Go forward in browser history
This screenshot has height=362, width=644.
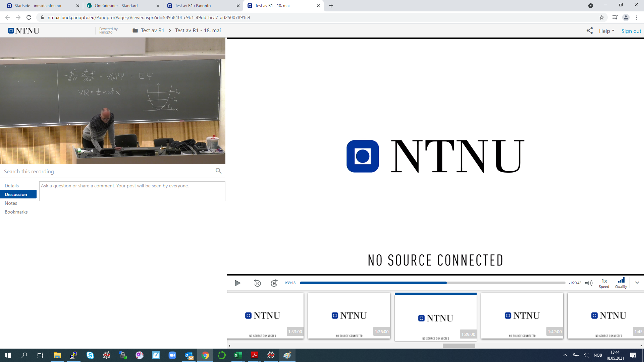[18, 17]
